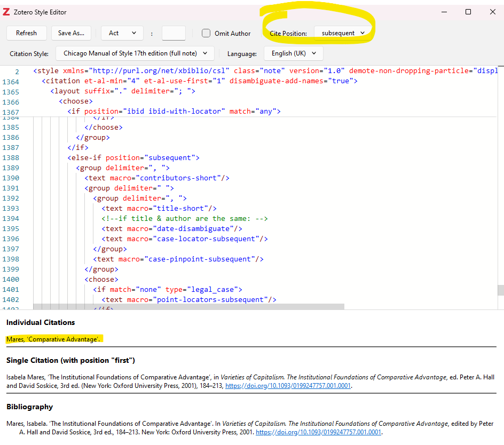Click the Refresh button
Screen dimensions: 504x445
point(26,33)
